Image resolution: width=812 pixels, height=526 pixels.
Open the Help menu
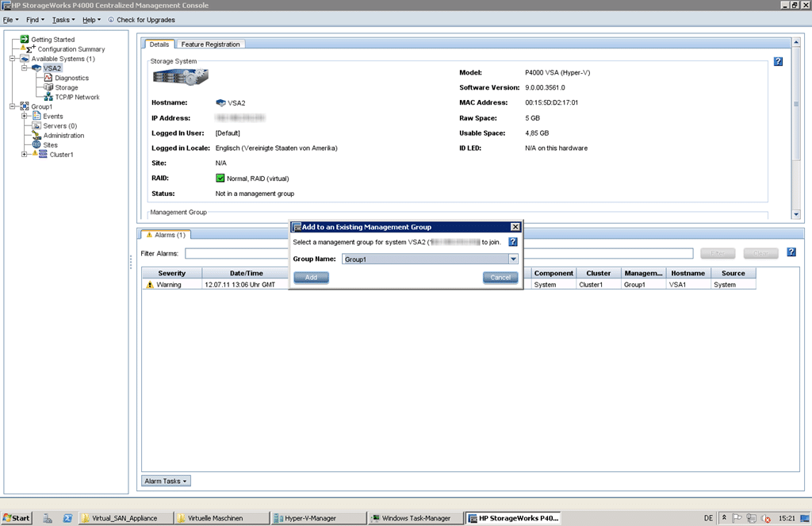92,20
